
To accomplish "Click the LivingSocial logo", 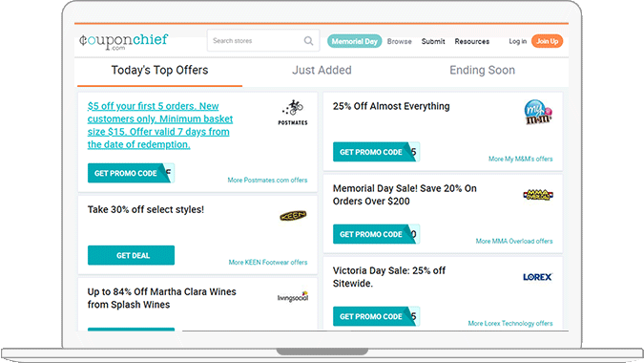I will (293, 297).
